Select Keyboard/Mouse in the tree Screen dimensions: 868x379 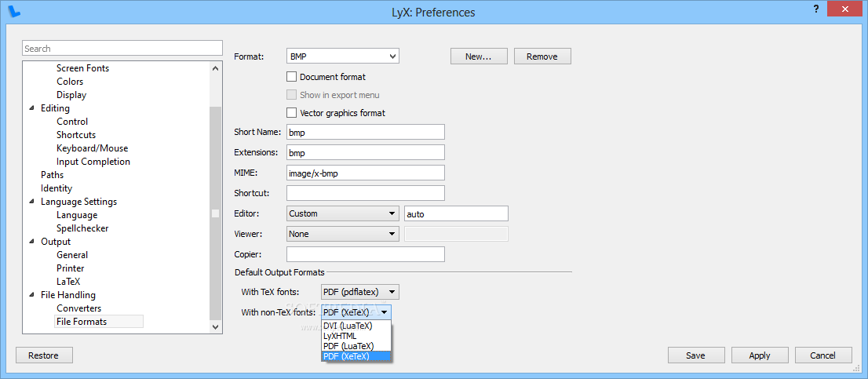(92, 148)
